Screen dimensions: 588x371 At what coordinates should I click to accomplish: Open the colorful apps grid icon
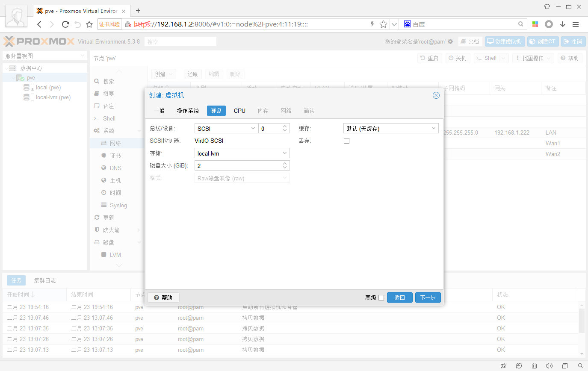(535, 24)
